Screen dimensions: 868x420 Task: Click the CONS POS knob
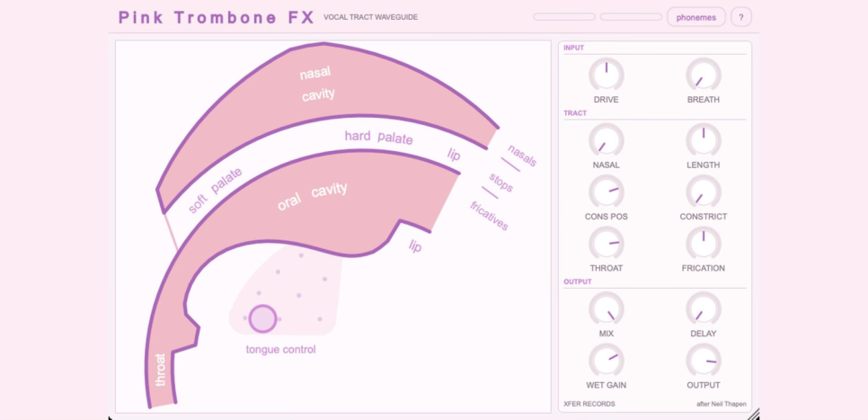pos(607,192)
